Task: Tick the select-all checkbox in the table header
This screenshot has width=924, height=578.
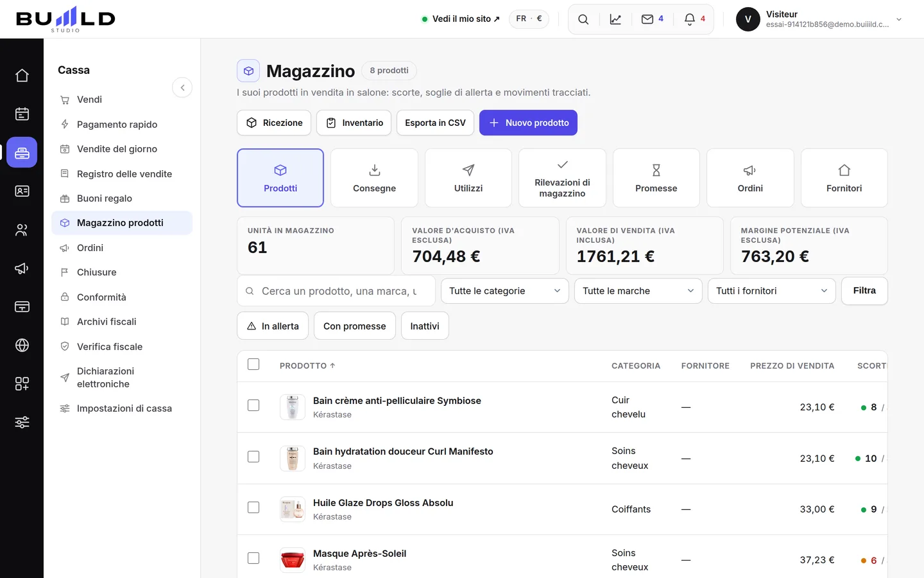Action: 253,365
